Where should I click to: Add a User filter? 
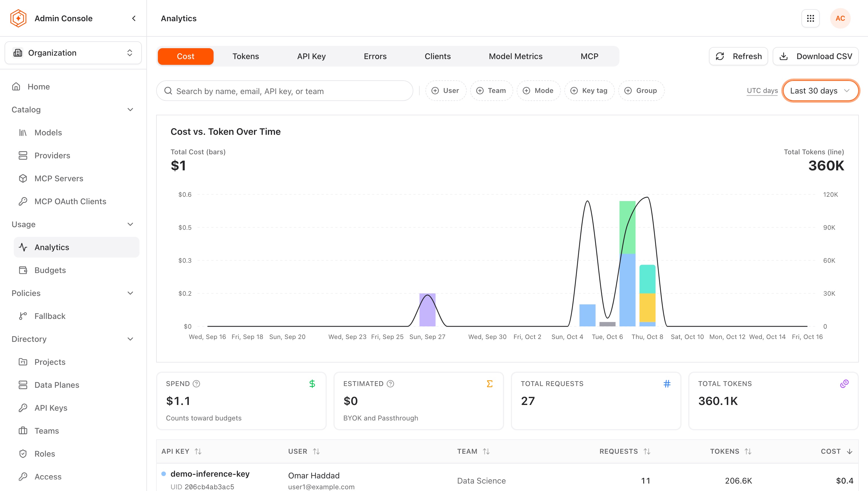tap(445, 90)
